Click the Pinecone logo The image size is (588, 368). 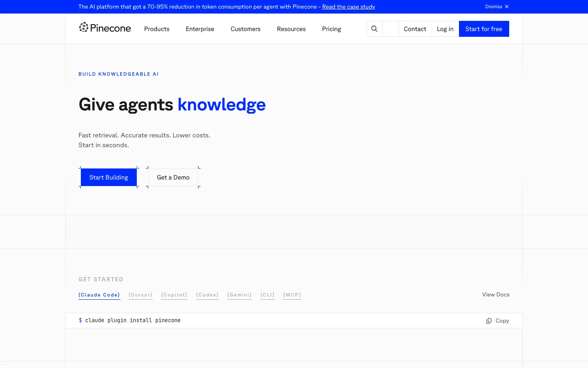click(x=105, y=28)
